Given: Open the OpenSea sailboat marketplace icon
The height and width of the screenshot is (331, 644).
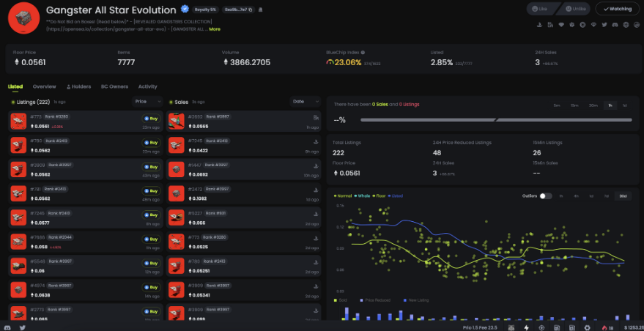Looking at the screenshot, I should tap(539, 25).
